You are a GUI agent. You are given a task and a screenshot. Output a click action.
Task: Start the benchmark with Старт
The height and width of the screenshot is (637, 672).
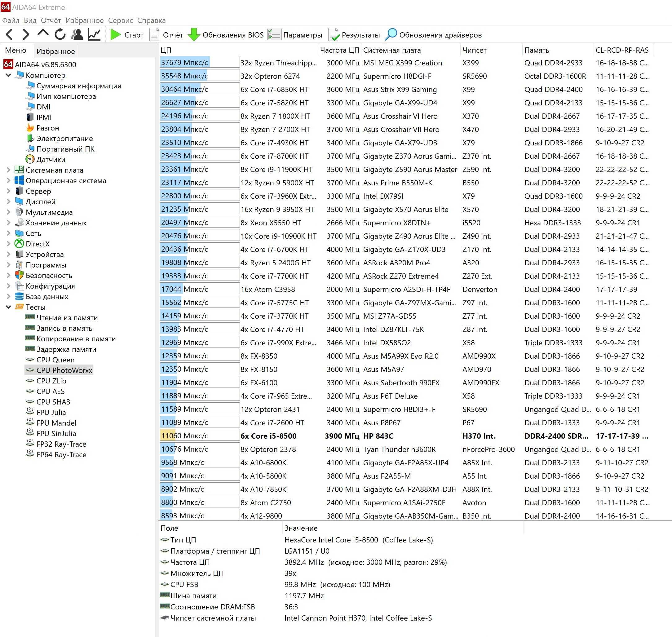[127, 35]
